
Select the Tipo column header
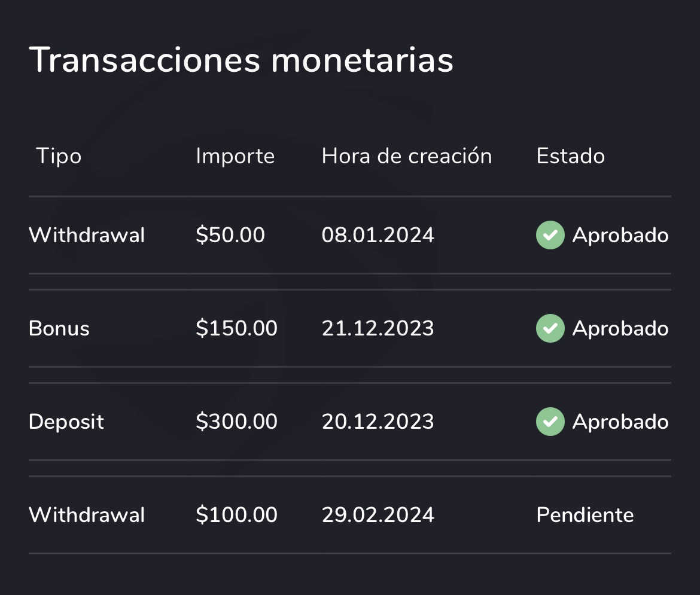click(59, 156)
